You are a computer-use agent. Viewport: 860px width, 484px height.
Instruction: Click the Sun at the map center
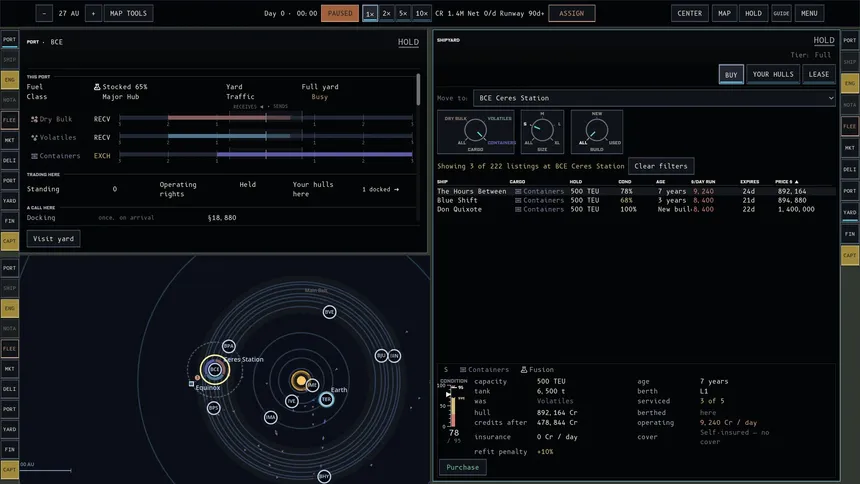(300, 380)
